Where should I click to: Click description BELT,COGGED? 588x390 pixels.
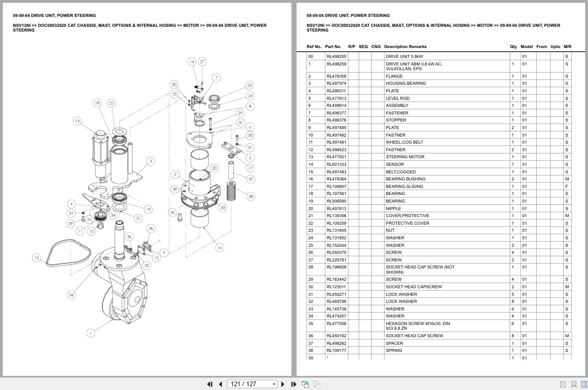(401, 172)
